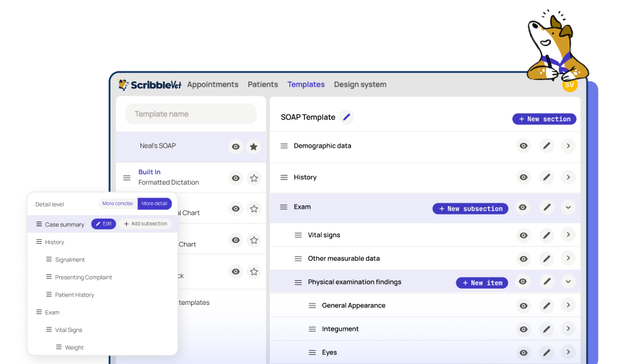Add a New subsection to Exam
The height and width of the screenshot is (364, 628).
470,209
